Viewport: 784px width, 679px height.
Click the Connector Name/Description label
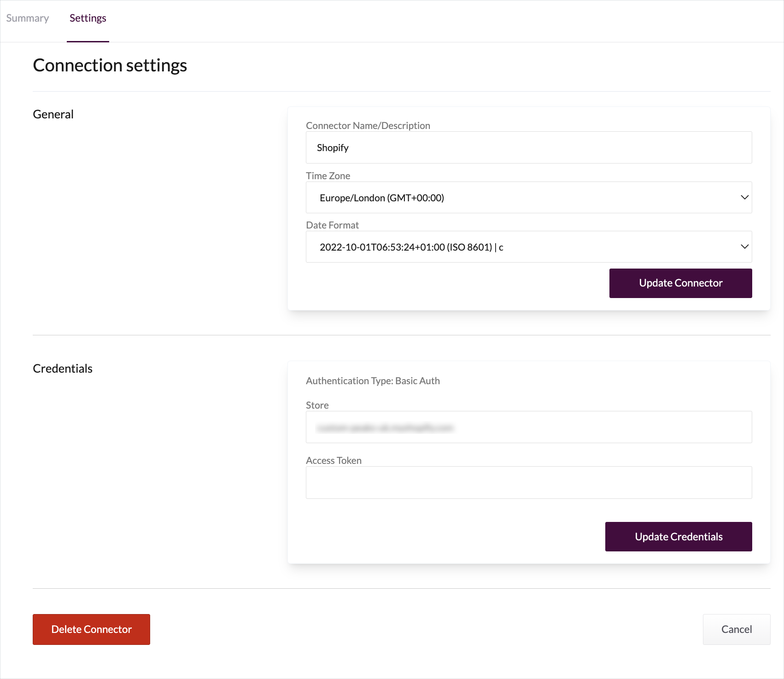coord(368,126)
